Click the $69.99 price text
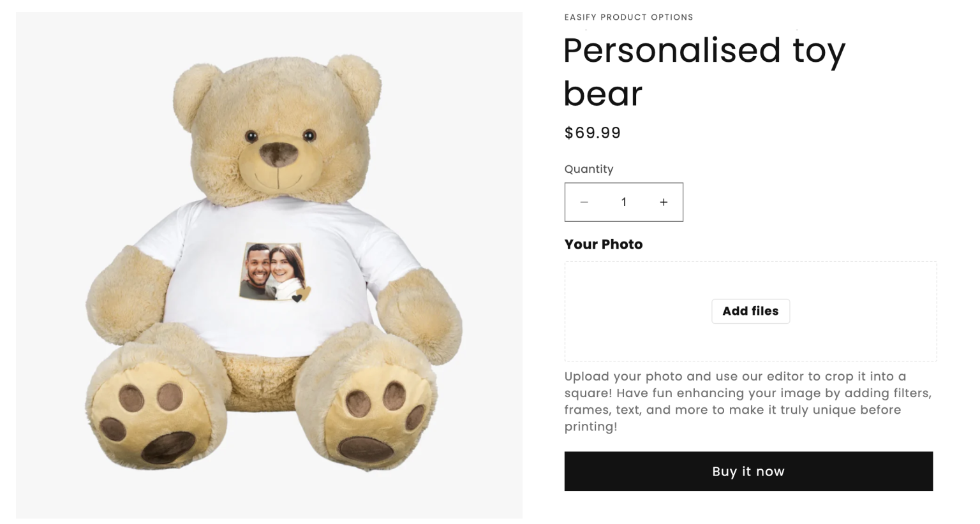The height and width of the screenshot is (524, 980). click(x=592, y=133)
